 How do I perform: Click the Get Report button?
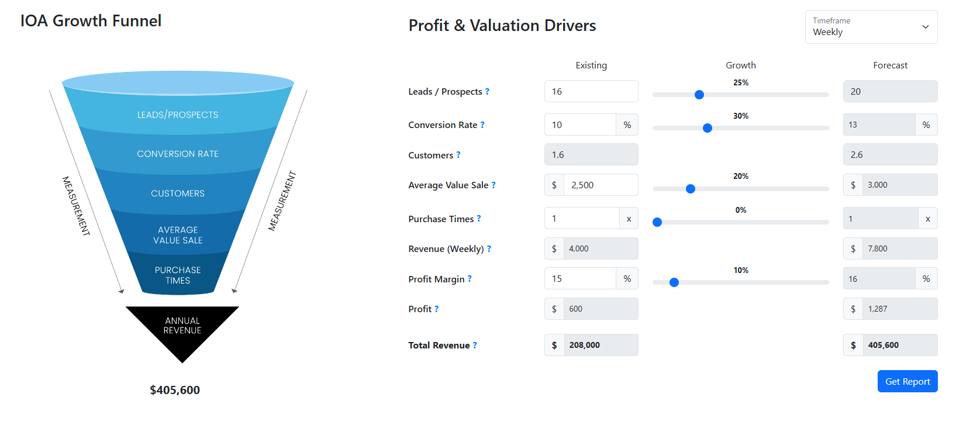(x=907, y=381)
